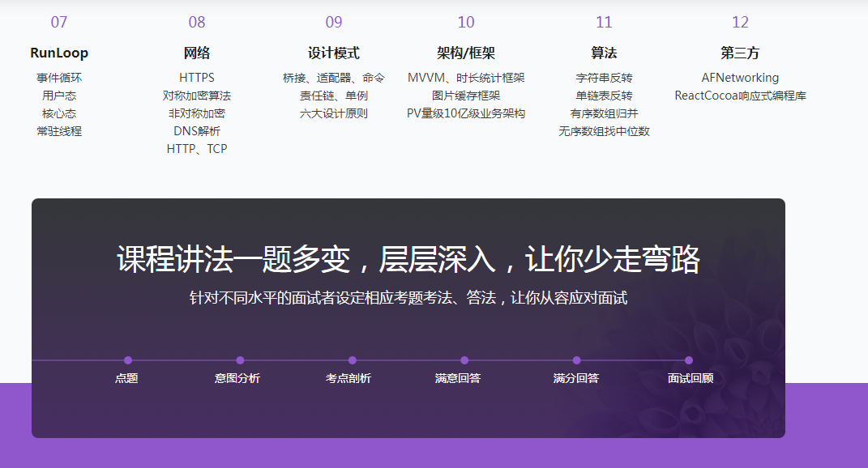868x468 pixels.
Task: Open the 第三方 section heading
Action: tap(740, 53)
